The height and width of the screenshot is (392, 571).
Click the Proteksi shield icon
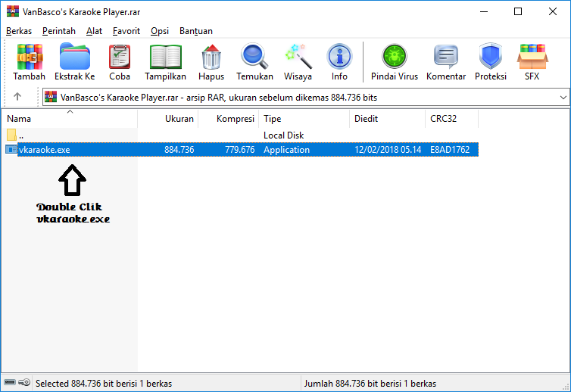tap(491, 57)
